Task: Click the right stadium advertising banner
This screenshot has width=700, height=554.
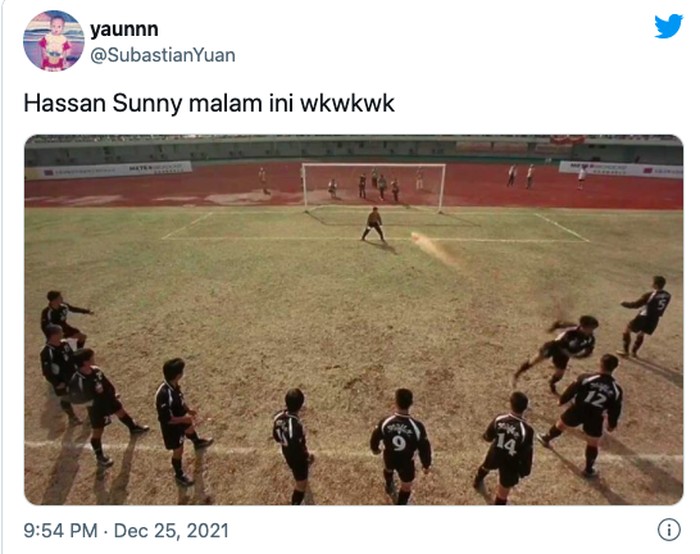Action: point(621,170)
